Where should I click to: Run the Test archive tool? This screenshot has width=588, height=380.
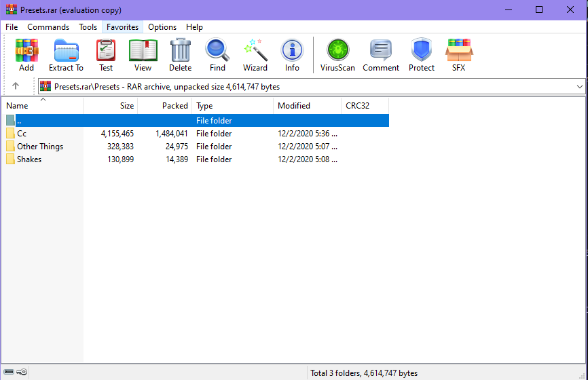pyautogui.click(x=106, y=50)
